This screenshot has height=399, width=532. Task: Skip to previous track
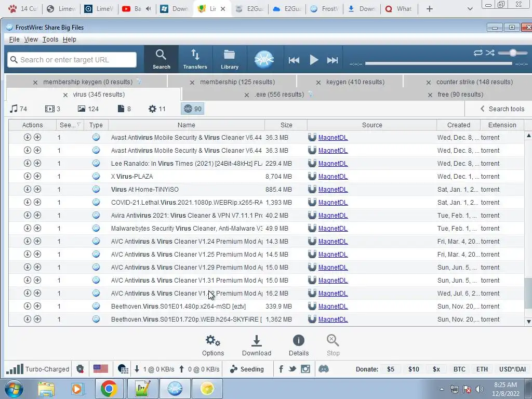pyautogui.click(x=294, y=60)
